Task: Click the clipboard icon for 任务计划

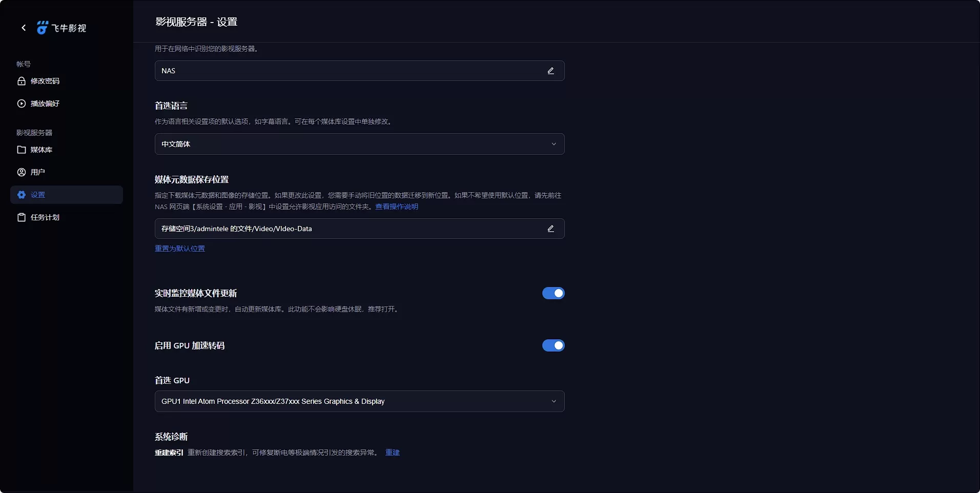Action: coord(22,217)
